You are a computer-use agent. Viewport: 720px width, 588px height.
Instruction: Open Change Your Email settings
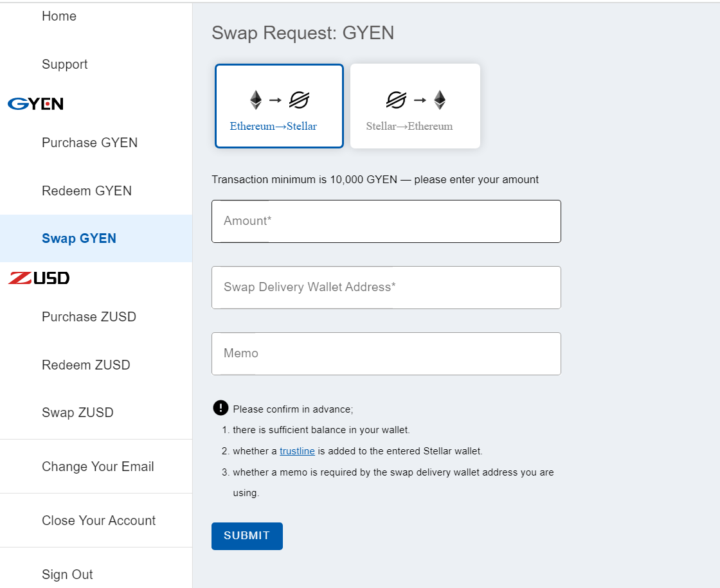coord(98,467)
